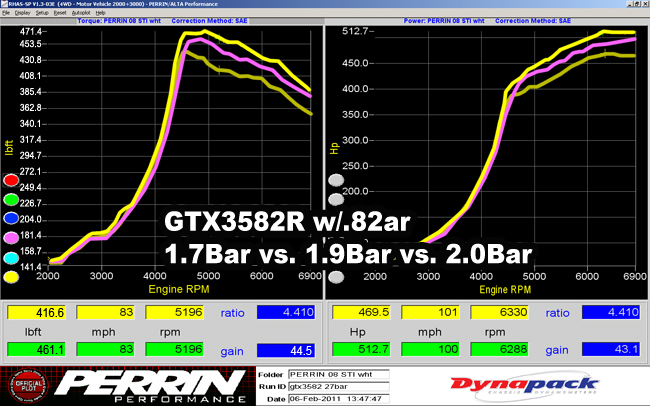Toggle the cyan run circle in torque graph
This screenshot has height=406, width=650.
coord(11,258)
